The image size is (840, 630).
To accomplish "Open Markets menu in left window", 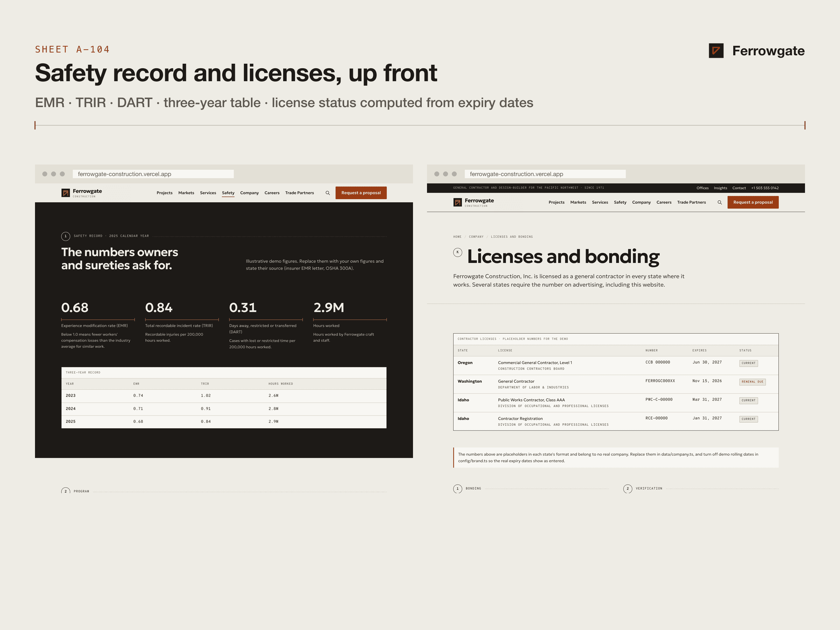I will tap(186, 193).
